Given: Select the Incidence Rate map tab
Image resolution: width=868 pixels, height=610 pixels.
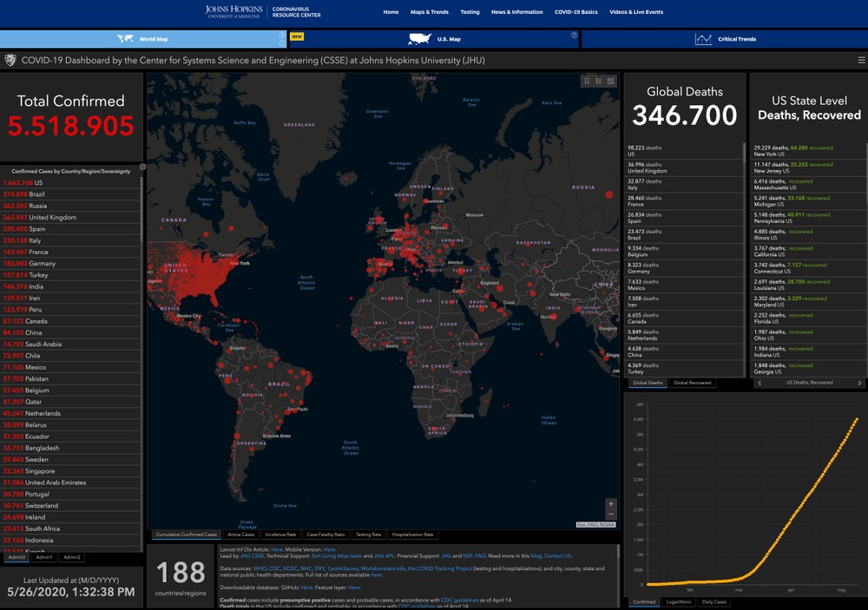Looking at the screenshot, I should pos(280,535).
